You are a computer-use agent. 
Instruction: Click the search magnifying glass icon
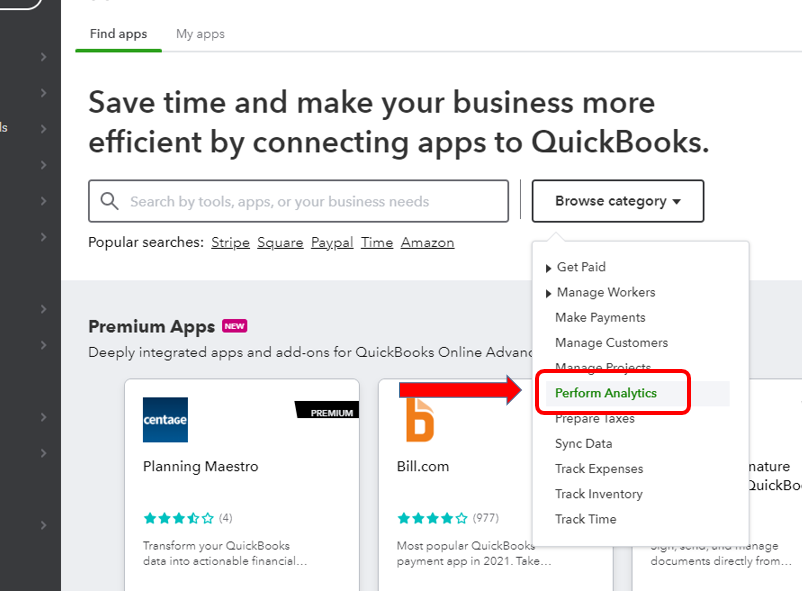pos(110,201)
